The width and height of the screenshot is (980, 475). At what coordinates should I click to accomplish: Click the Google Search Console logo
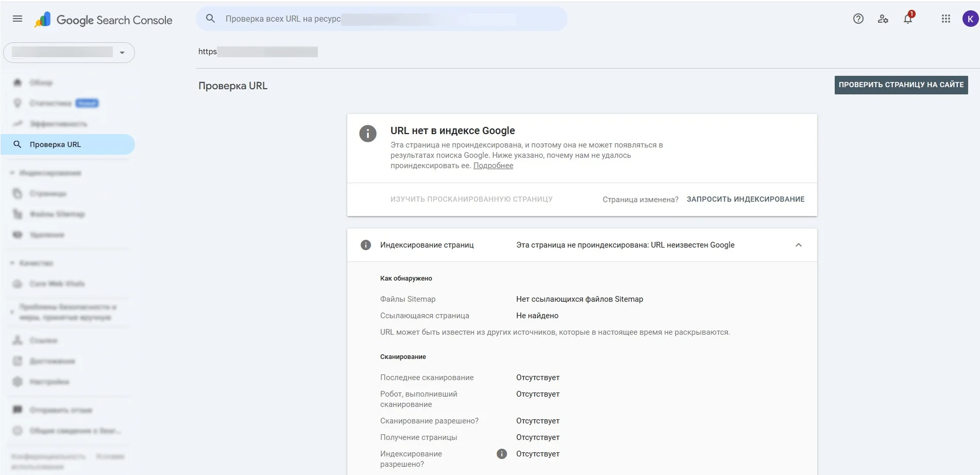(x=103, y=20)
